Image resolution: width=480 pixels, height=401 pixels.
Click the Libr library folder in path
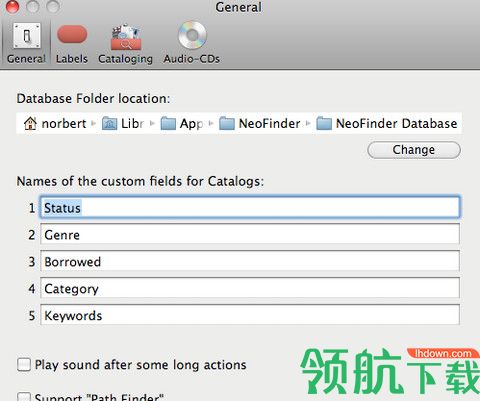coord(123,124)
